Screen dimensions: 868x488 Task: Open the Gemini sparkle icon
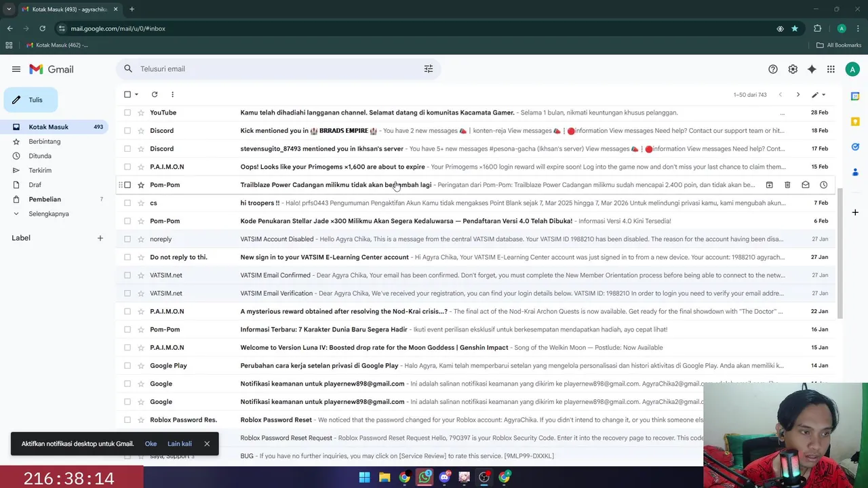pyautogui.click(x=812, y=69)
